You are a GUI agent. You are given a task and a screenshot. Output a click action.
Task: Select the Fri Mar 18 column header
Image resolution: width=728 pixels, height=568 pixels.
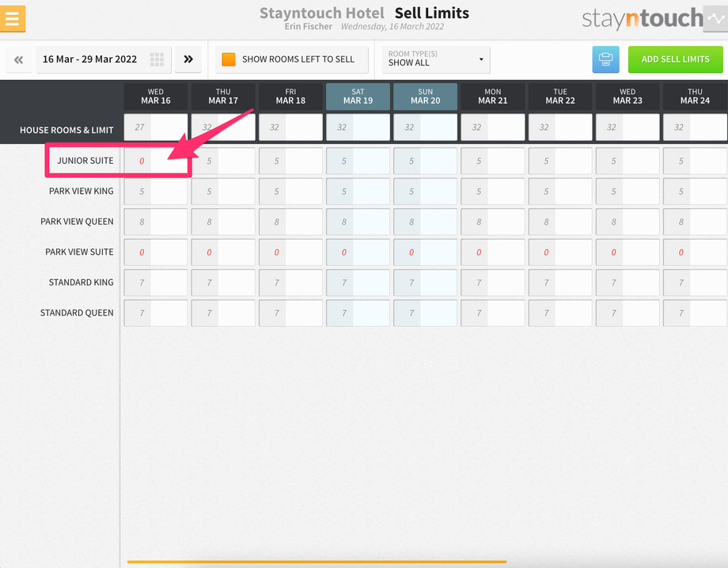290,97
